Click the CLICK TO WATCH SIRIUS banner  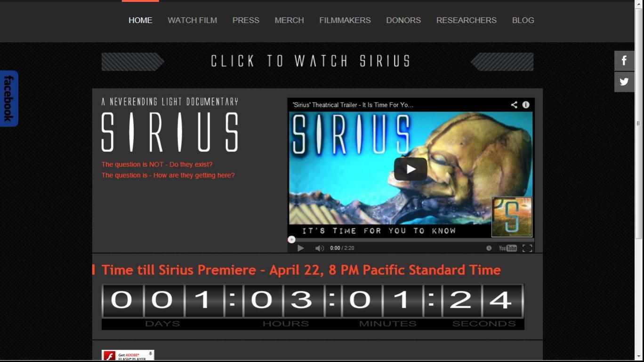point(317,62)
